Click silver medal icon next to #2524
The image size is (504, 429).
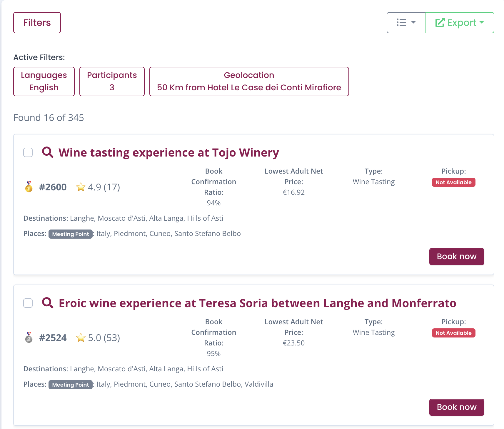point(29,337)
